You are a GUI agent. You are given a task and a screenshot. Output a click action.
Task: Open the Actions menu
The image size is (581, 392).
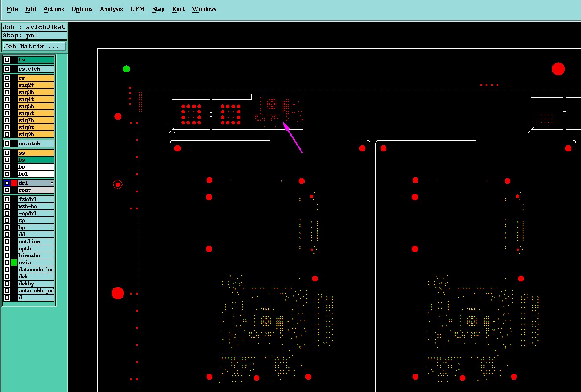(54, 9)
